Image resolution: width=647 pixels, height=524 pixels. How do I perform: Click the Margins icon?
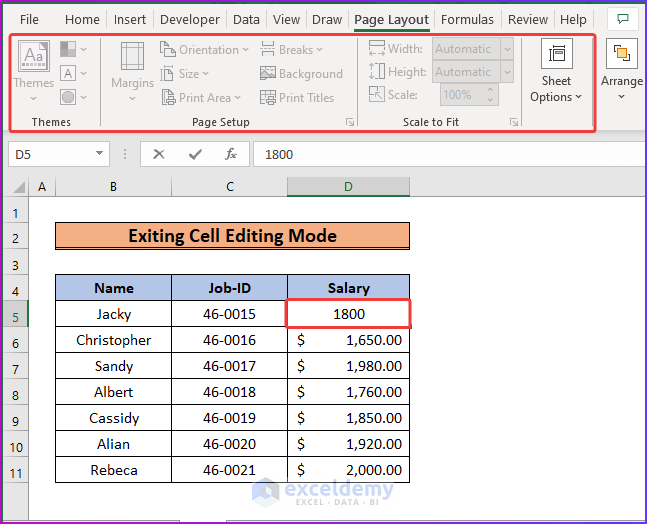(x=132, y=56)
